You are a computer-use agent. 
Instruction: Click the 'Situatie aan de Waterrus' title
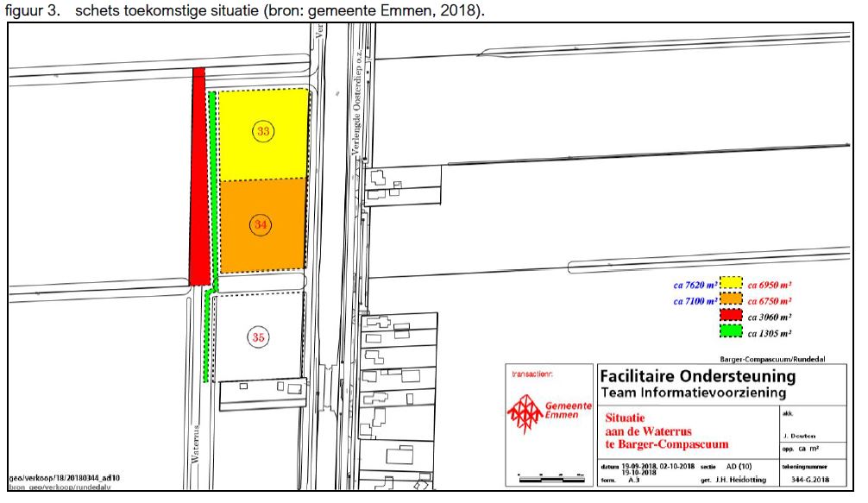point(656,431)
